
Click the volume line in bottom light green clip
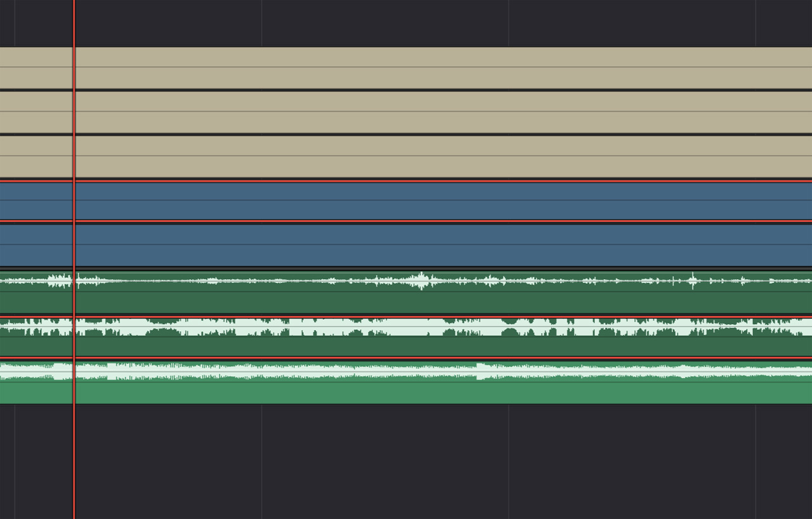click(406, 382)
